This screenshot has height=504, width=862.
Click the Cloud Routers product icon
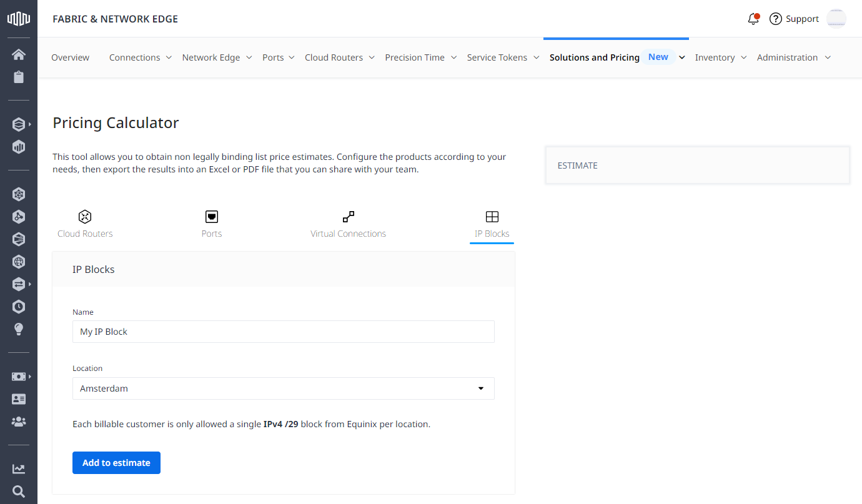click(x=85, y=217)
